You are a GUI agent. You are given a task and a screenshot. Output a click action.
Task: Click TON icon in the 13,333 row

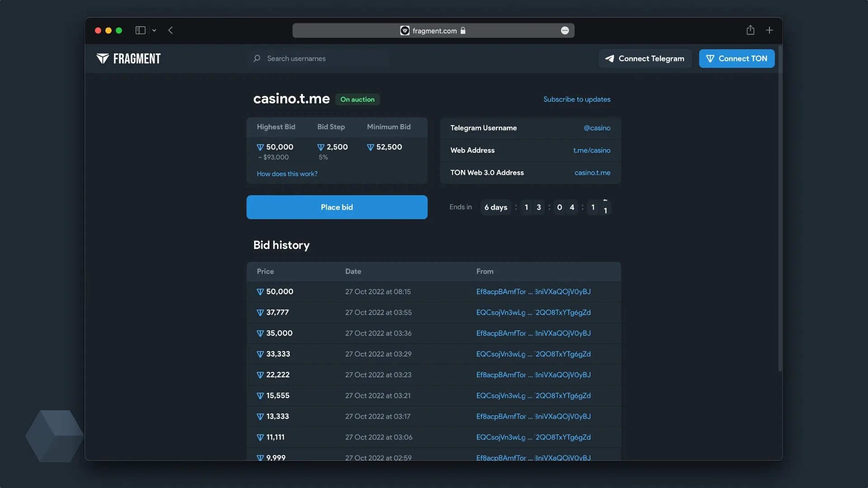coord(260,417)
